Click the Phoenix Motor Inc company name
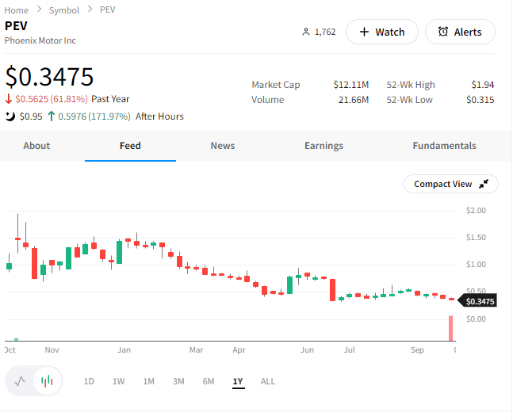Image resolution: width=513 pixels, height=420 pixels. click(40, 40)
